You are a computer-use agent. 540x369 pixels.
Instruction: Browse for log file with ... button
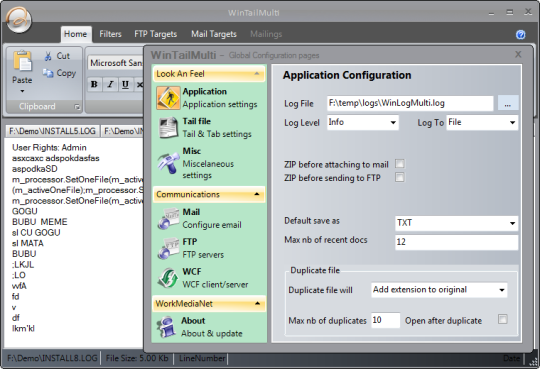[x=508, y=103]
